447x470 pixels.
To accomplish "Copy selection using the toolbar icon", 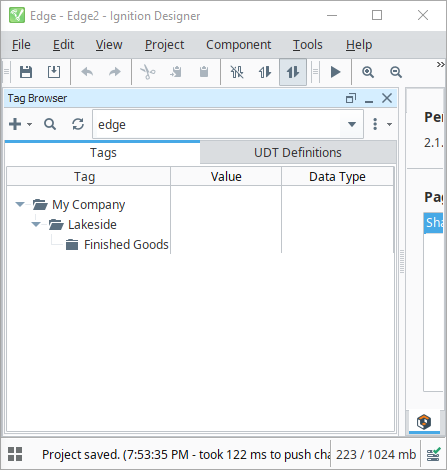I will [176, 72].
